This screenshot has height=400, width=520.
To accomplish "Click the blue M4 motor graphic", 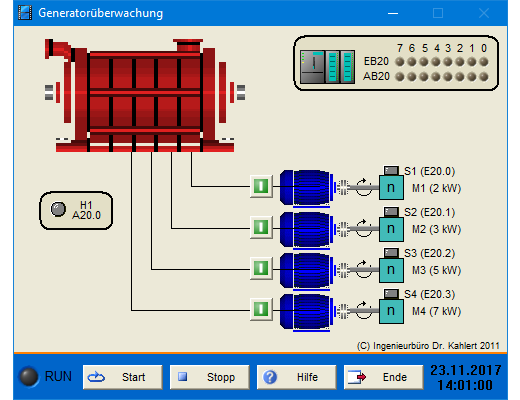I will point(306,311).
